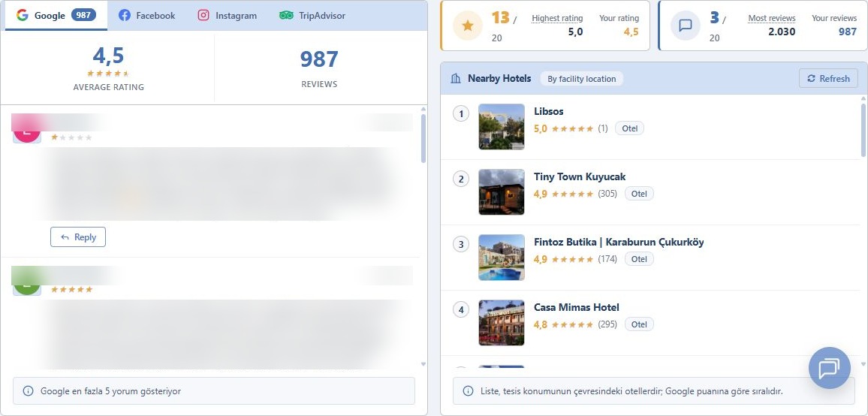Click the second reviewer's green avatar

pyautogui.click(x=26, y=282)
